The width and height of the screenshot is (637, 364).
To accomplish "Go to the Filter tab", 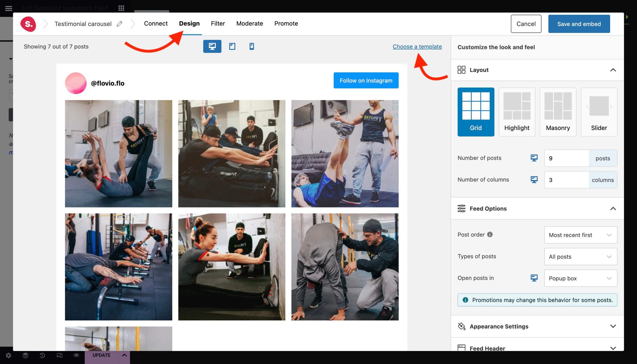I will (x=218, y=23).
